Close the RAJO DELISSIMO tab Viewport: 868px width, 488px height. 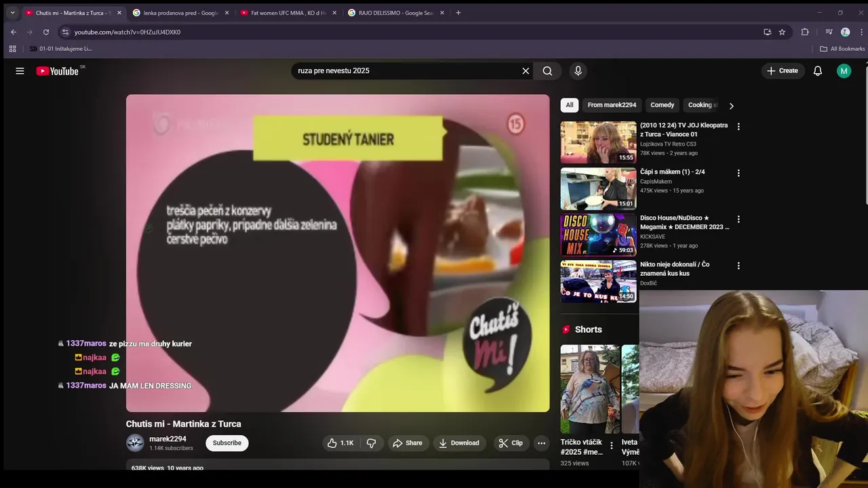coord(442,13)
